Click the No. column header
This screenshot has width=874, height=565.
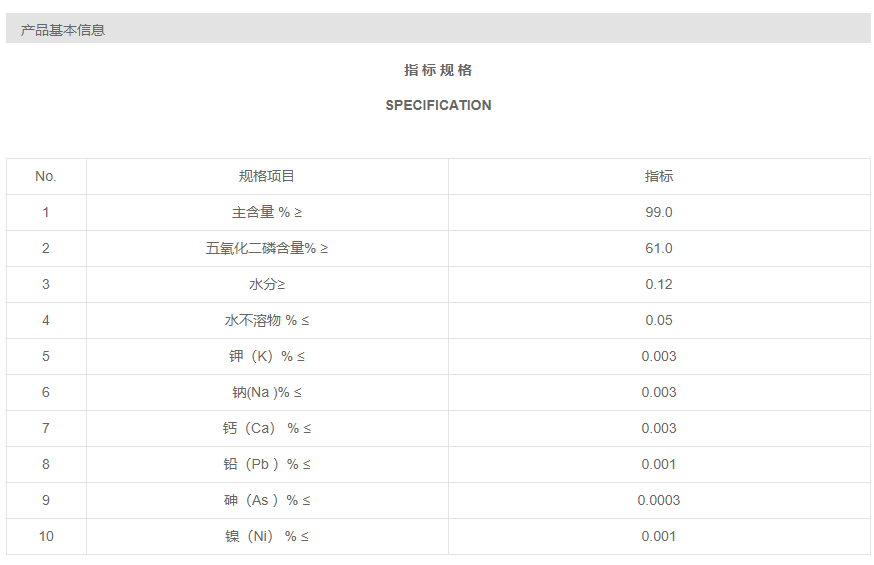click(x=46, y=176)
